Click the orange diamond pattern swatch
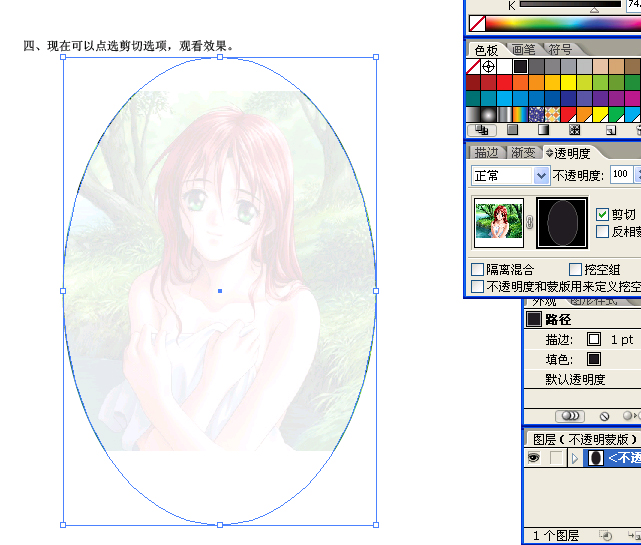The width and height of the screenshot is (641, 545). pos(552,114)
